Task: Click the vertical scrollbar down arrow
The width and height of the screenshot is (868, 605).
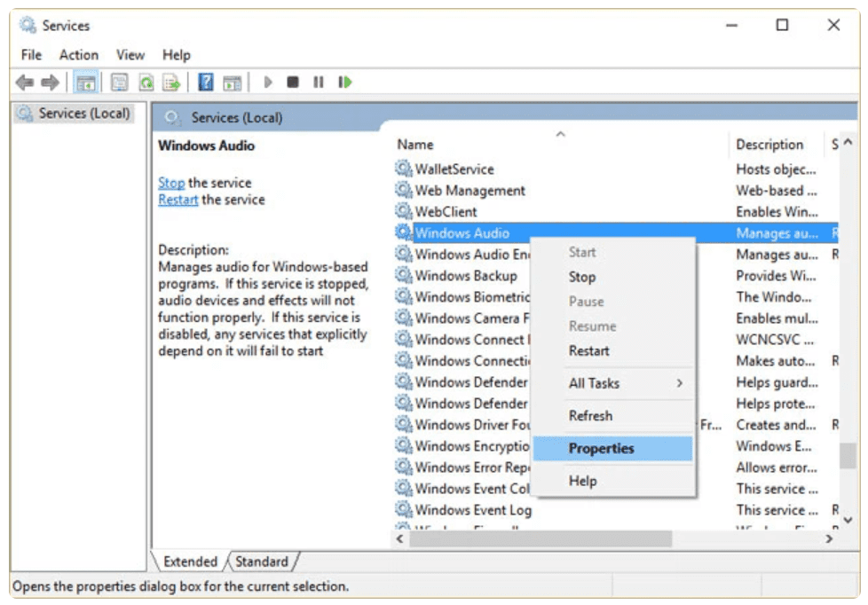Action: 848,519
